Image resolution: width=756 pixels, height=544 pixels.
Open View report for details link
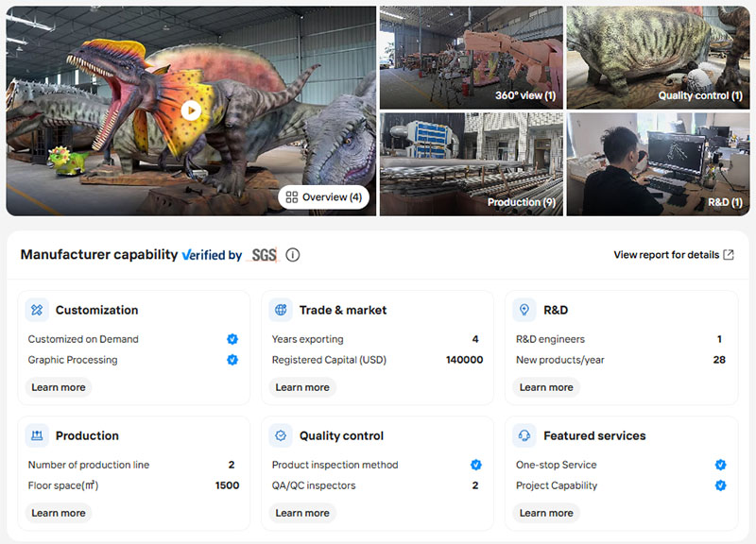[x=666, y=255]
